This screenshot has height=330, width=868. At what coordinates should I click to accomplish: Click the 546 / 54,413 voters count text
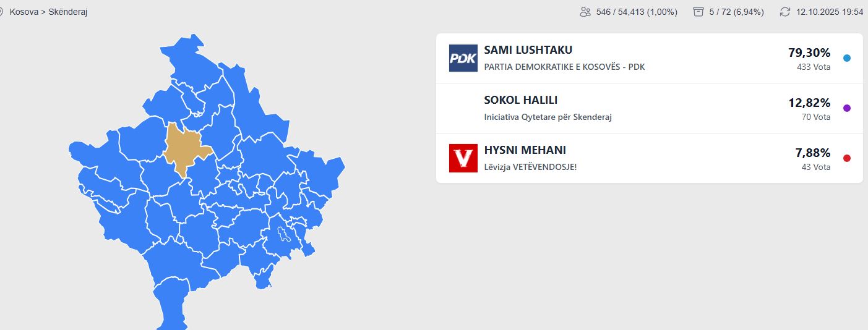(637, 12)
